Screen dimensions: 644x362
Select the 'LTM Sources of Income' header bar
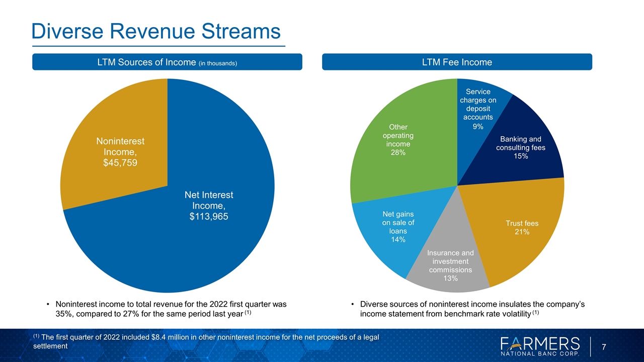pyautogui.click(x=167, y=62)
